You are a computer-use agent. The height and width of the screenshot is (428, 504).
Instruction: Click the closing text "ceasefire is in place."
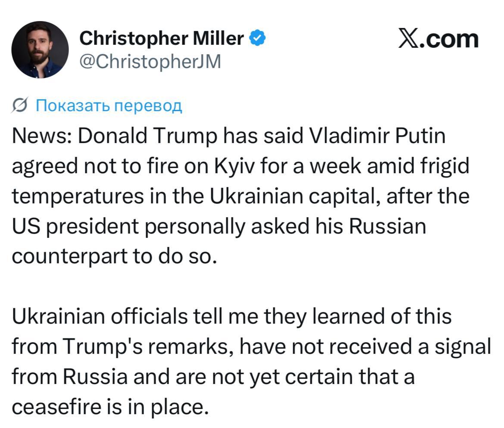[110, 405]
